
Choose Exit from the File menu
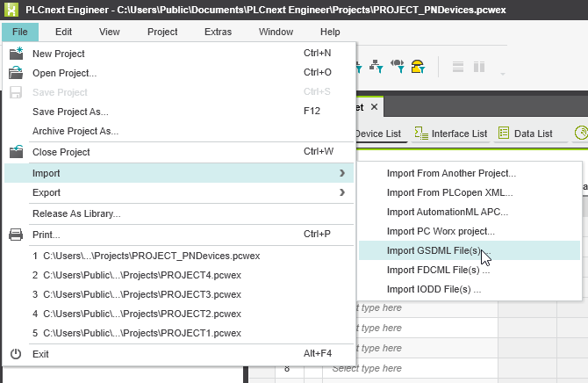[179, 354]
